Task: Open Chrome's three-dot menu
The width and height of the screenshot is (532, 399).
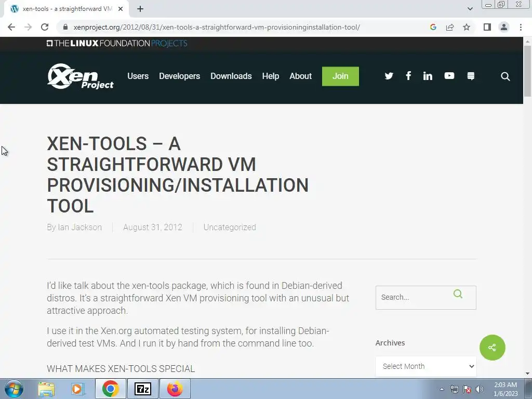Action: (521, 27)
